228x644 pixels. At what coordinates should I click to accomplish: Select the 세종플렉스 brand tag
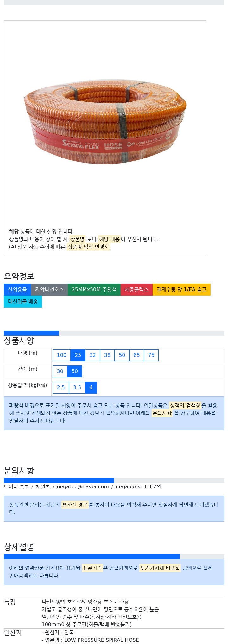tap(136, 290)
